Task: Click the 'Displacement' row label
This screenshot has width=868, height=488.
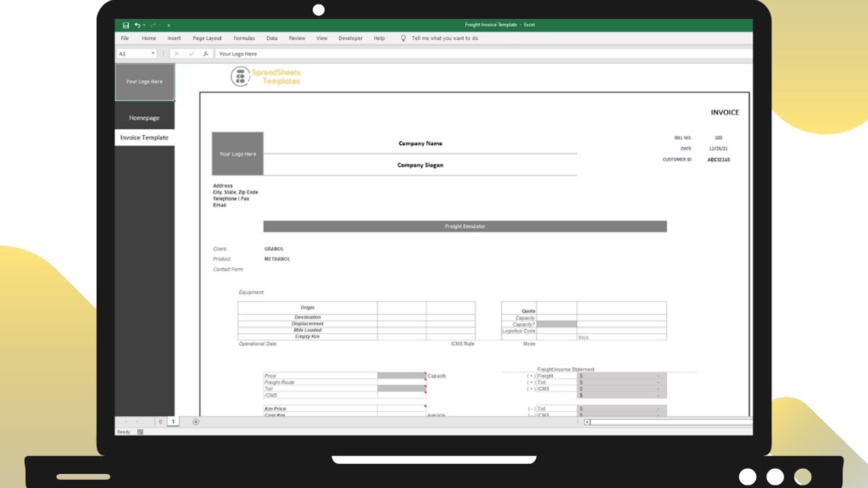Action: click(x=307, y=324)
